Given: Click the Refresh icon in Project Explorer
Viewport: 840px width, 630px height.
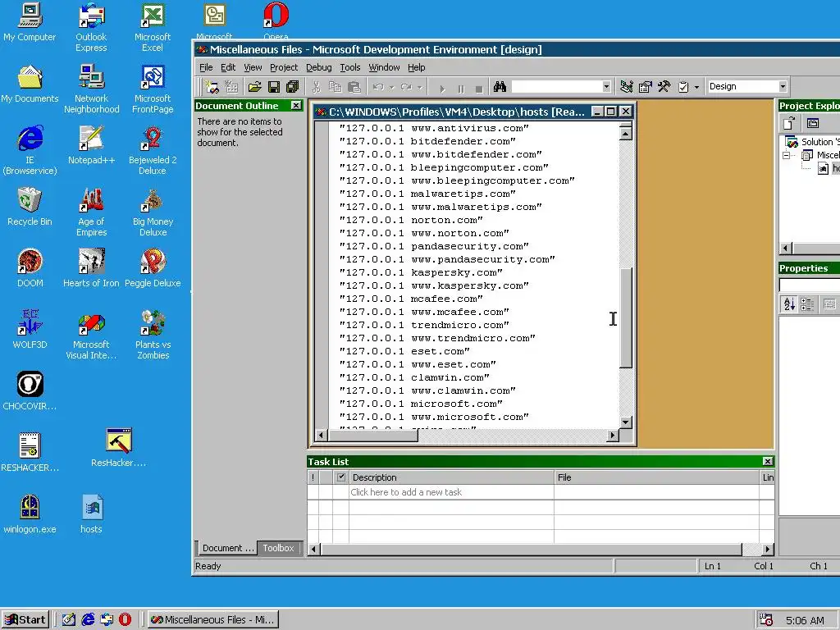Looking at the screenshot, I should click(789, 124).
